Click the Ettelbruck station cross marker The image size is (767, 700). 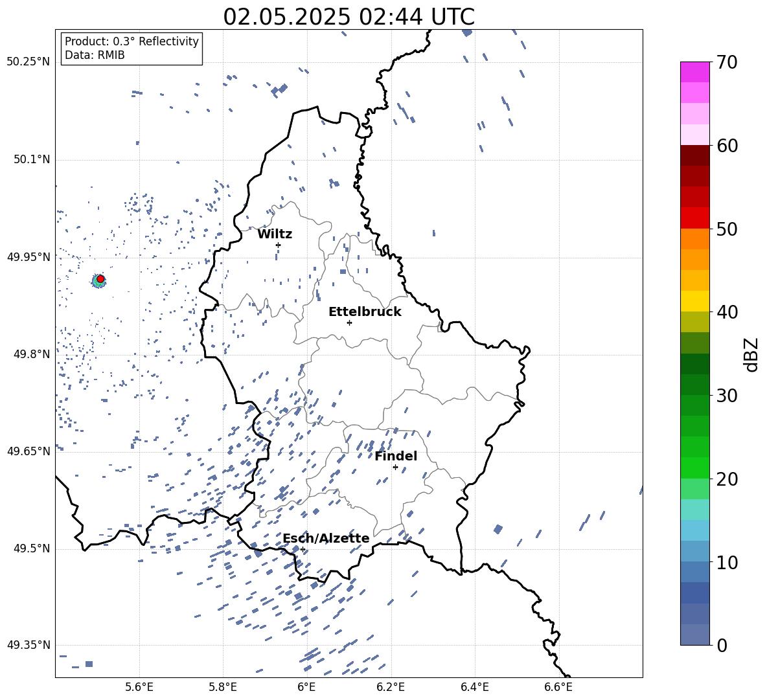349,322
